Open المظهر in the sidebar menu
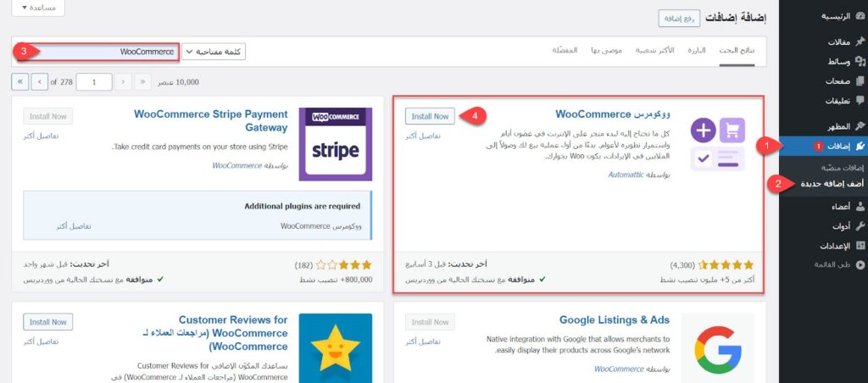The height and width of the screenshot is (383, 868). [x=839, y=127]
